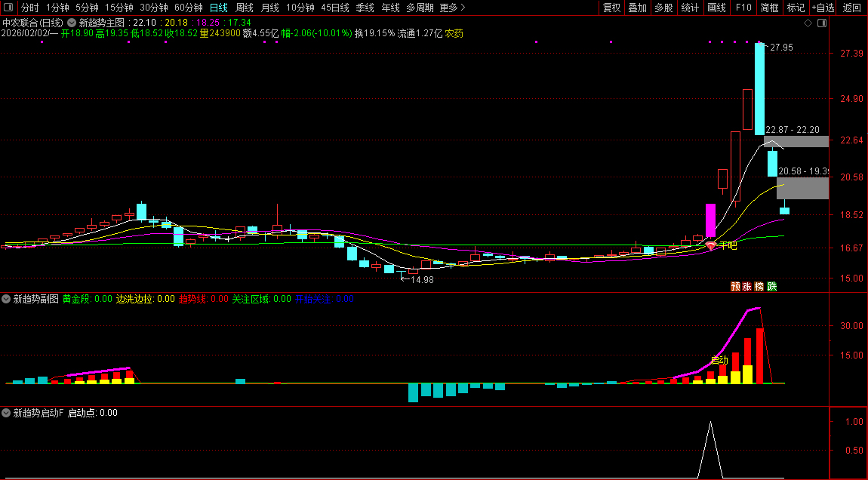Expand the 新趋势主图 indicator dropdown
This screenshot has width=868, height=480.
point(72,23)
